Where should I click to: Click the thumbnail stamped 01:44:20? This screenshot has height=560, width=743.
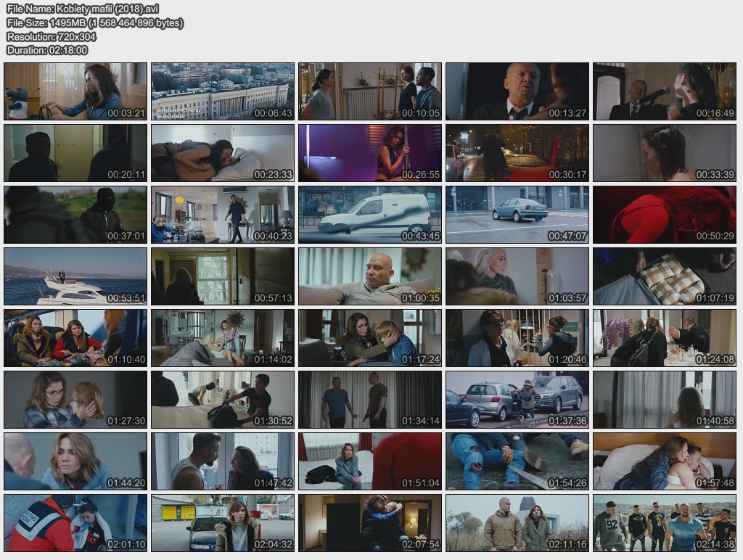75,461
